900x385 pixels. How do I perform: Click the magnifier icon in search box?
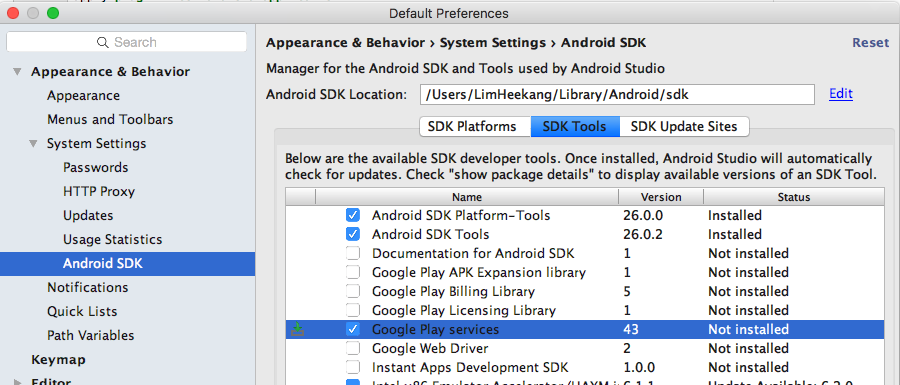(x=103, y=42)
